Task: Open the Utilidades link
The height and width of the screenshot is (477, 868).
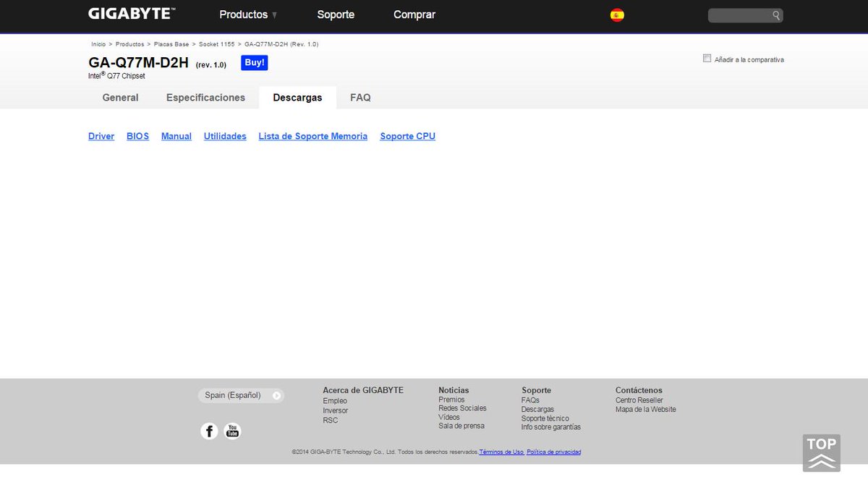Action: pos(225,136)
